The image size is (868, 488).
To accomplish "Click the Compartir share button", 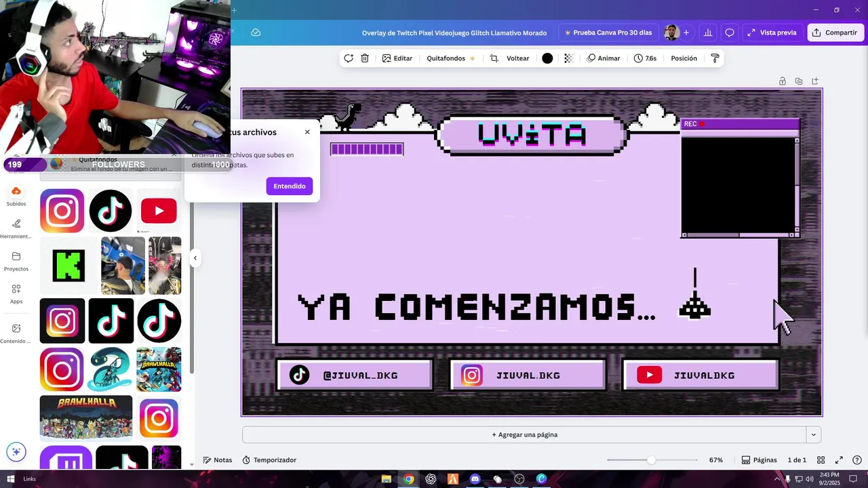I will coord(835,33).
